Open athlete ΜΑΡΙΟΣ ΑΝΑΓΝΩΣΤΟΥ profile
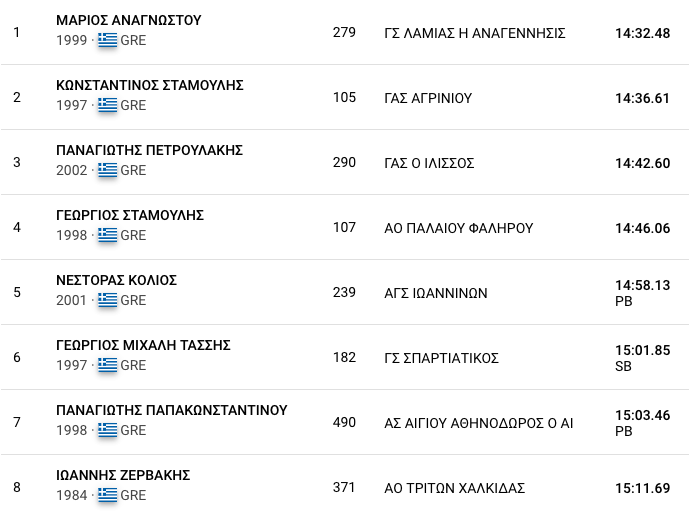695x518 pixels. click(x=129, y=20)
